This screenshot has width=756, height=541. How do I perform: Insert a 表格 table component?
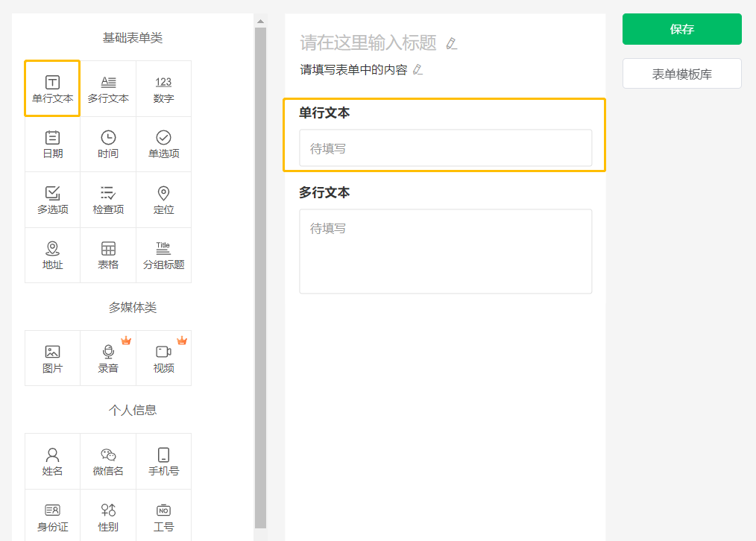108,256
